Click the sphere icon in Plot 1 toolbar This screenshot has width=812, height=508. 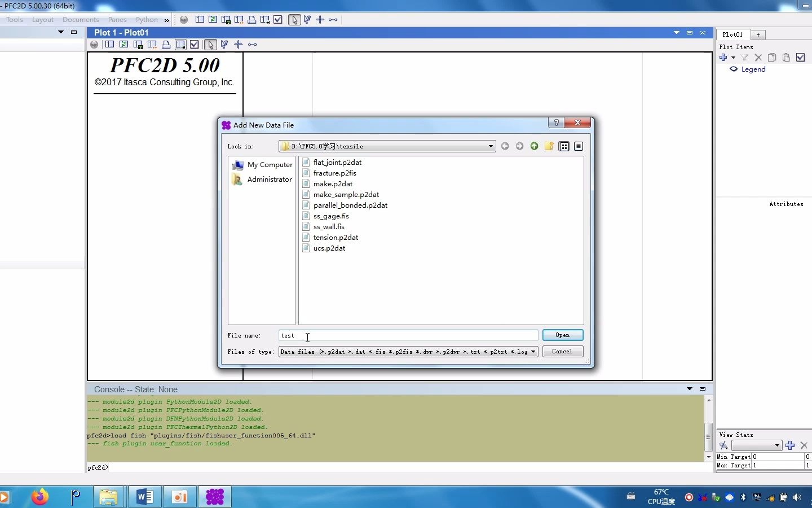pos(94,45)
